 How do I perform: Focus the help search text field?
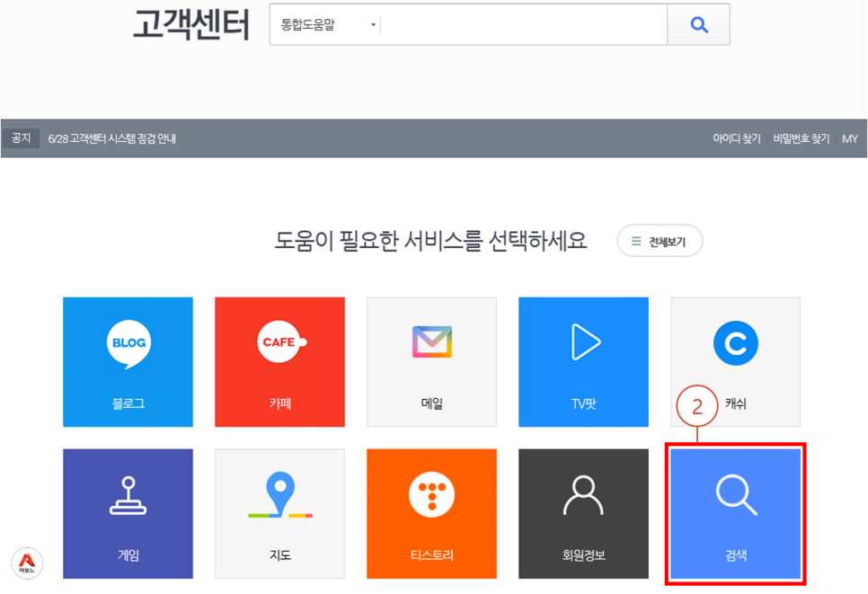pos(524,24)
